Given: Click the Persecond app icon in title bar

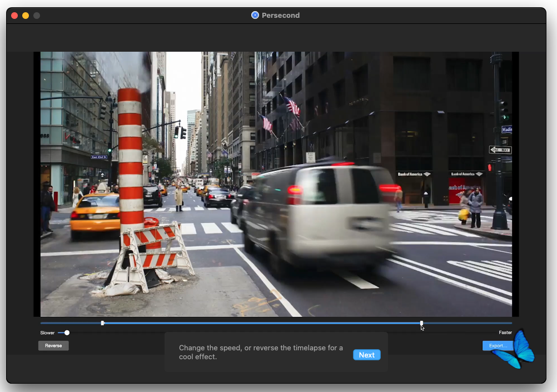Looking at the screenshot, I should (255, 16).
